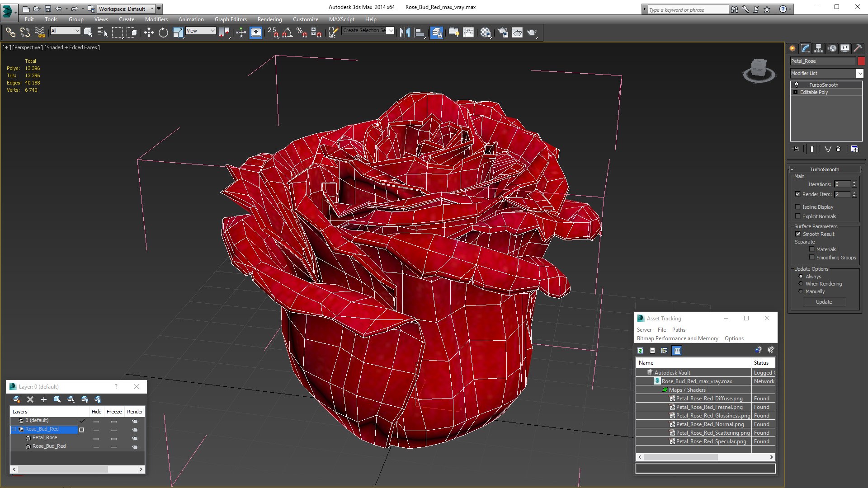Select the Petal_Rose layer item

click(45, 438)
